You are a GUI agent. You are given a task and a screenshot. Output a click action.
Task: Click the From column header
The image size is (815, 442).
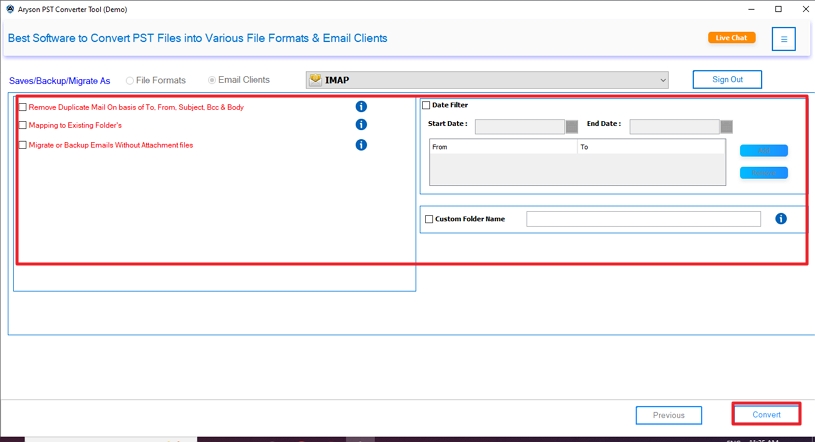pyautogui.click(x=503, y=147)
